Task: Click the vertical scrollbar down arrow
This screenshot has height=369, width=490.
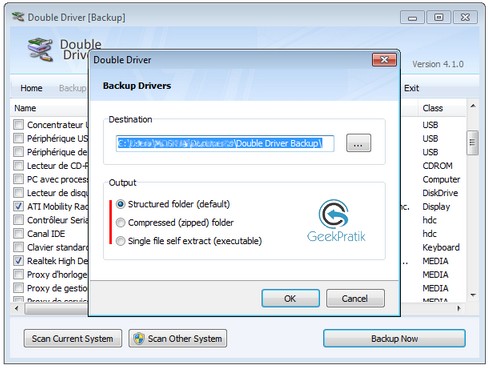Action: tap(473, 295)
